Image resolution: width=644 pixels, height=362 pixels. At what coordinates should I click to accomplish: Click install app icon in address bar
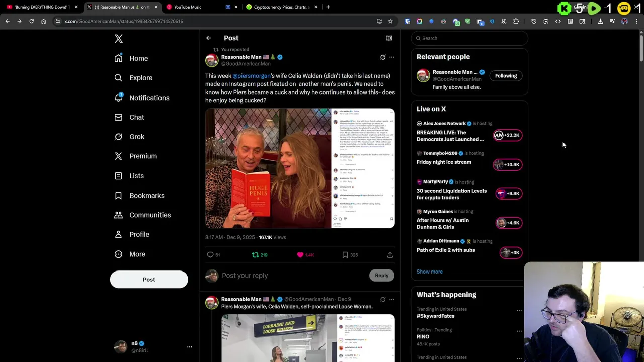pos(379,21)
